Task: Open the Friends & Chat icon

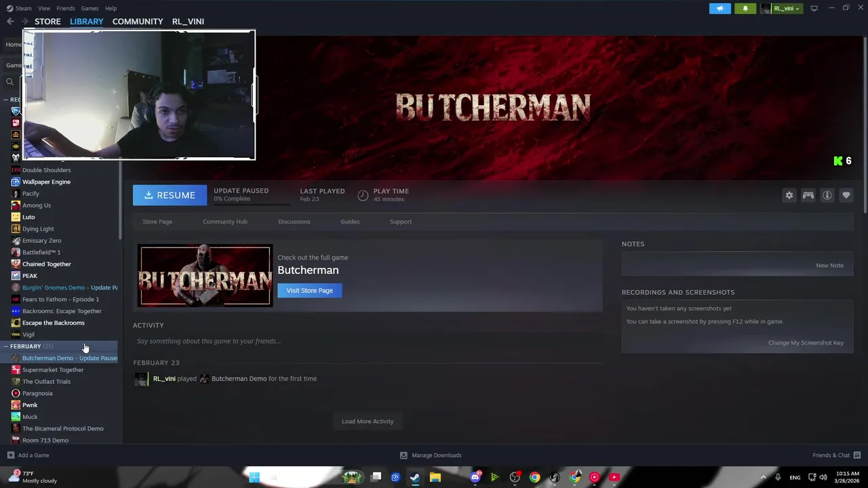Action: 857,455
